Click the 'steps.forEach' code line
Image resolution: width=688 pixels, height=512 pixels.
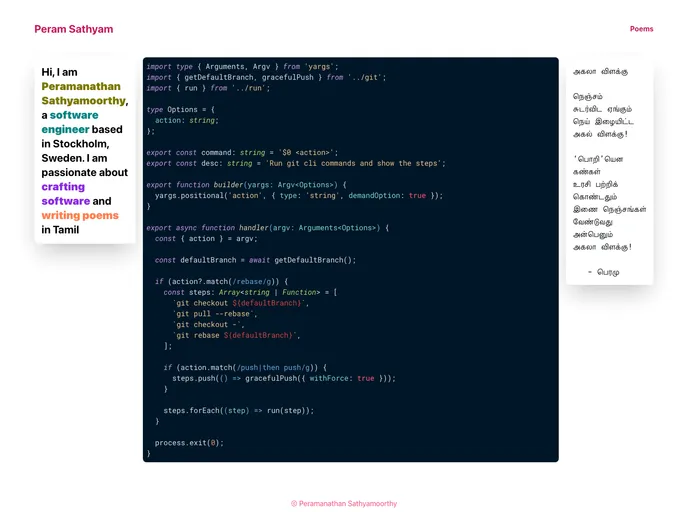(x=238, y=410)
